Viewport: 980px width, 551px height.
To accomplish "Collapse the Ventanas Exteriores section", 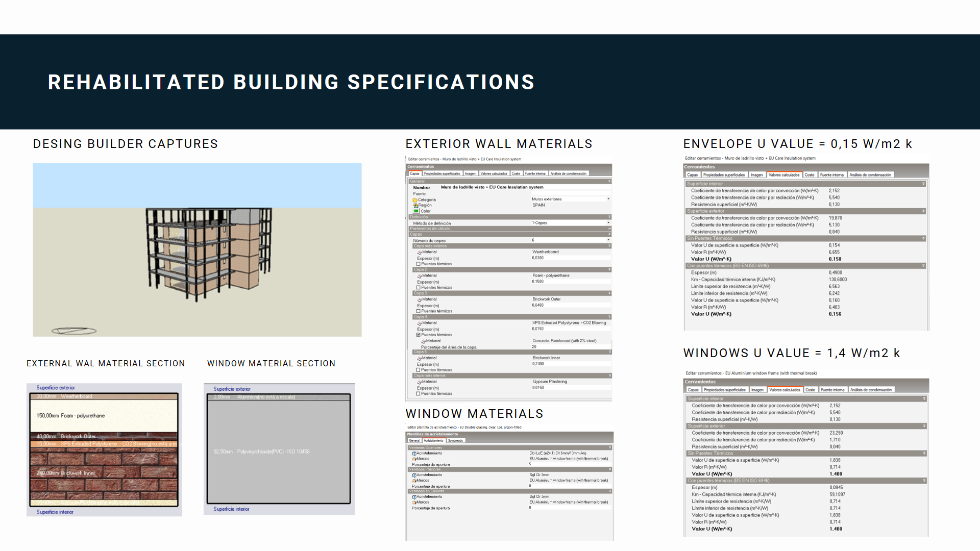I will point(609,448).
